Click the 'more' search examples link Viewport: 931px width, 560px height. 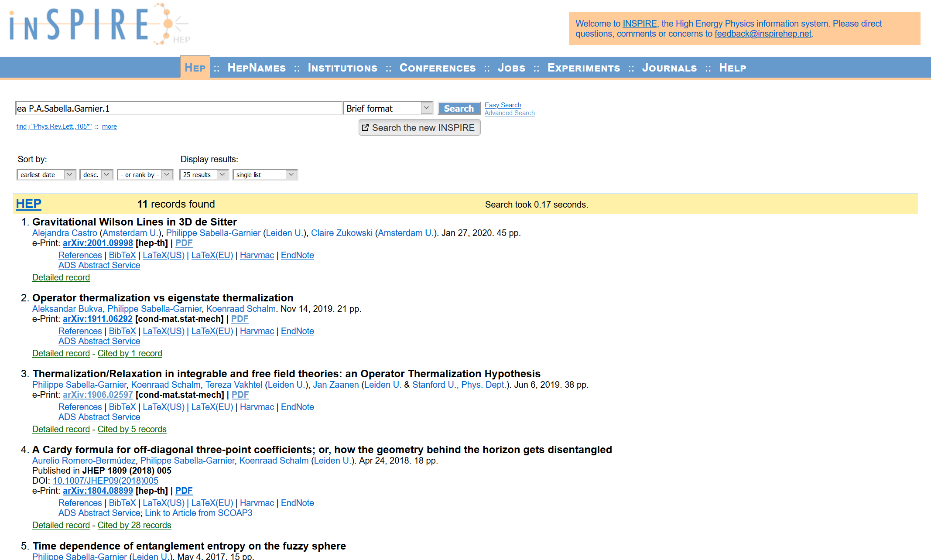click(x=110, y=126)
